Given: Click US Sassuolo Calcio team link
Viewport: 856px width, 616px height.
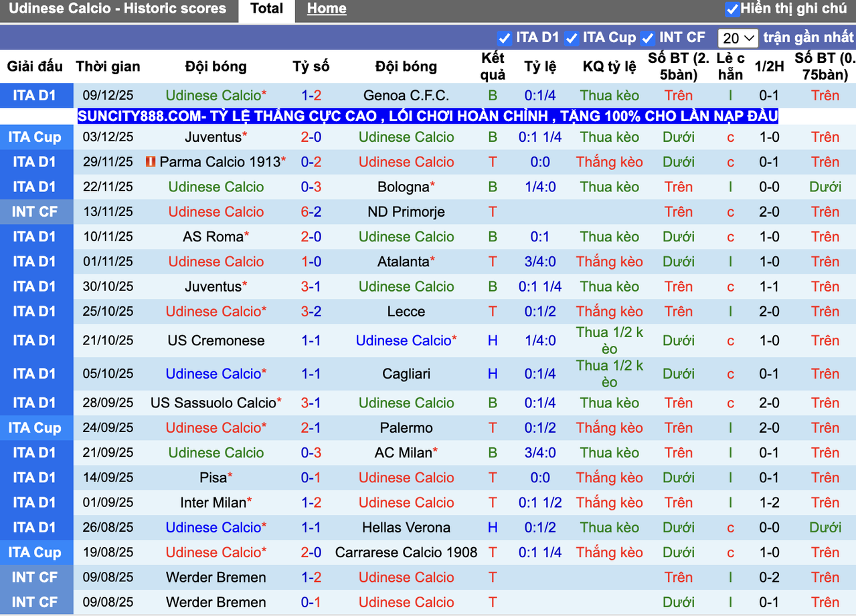Looking at the screenshot, I should [213, 403].
